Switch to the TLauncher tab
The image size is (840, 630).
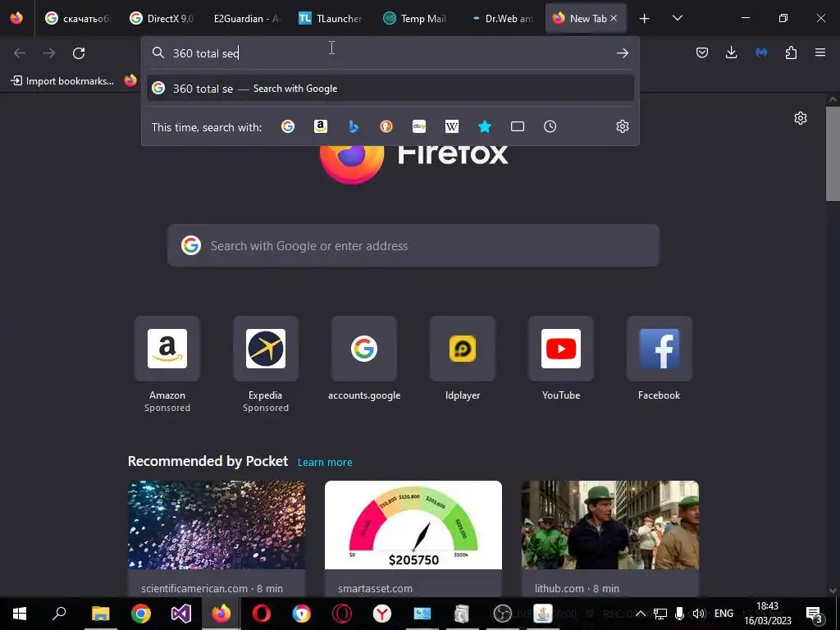[x=331, y=18]
